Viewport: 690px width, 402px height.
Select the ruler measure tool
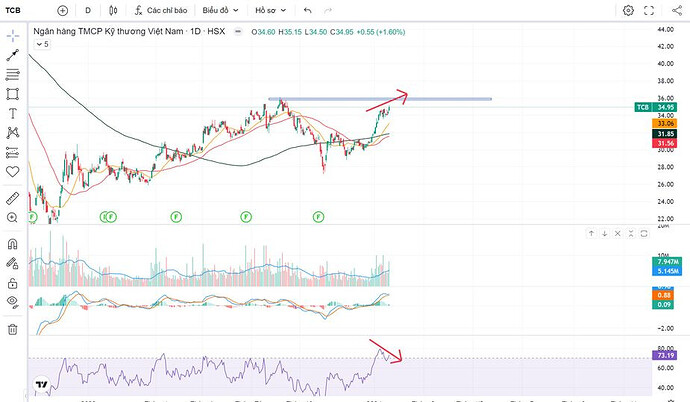13,198
